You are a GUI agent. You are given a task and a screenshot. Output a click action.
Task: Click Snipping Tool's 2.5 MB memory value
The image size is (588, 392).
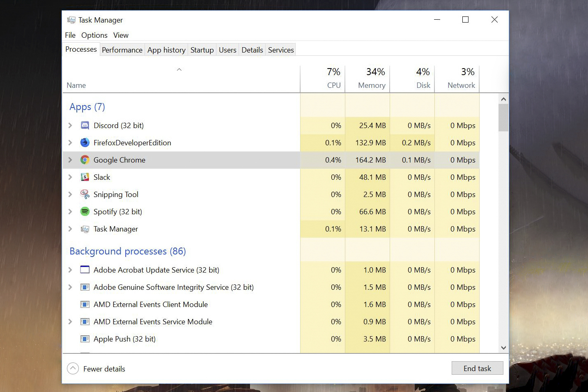(x=374, y=195)
